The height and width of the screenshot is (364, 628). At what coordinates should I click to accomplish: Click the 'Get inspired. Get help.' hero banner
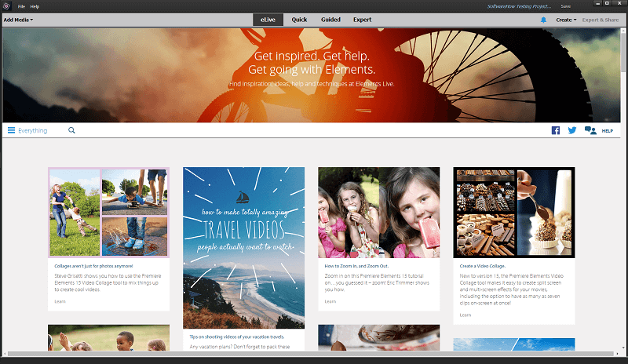[x=311, y=75]
